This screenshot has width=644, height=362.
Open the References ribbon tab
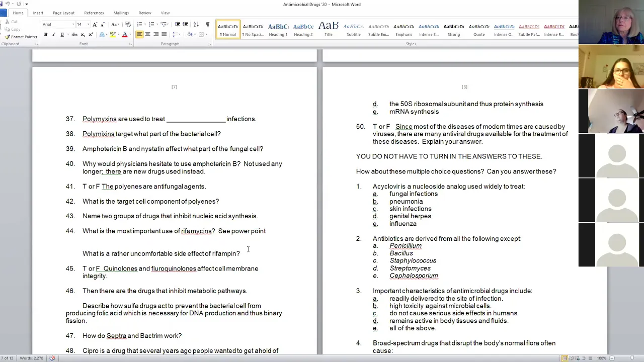coord(94,13)
